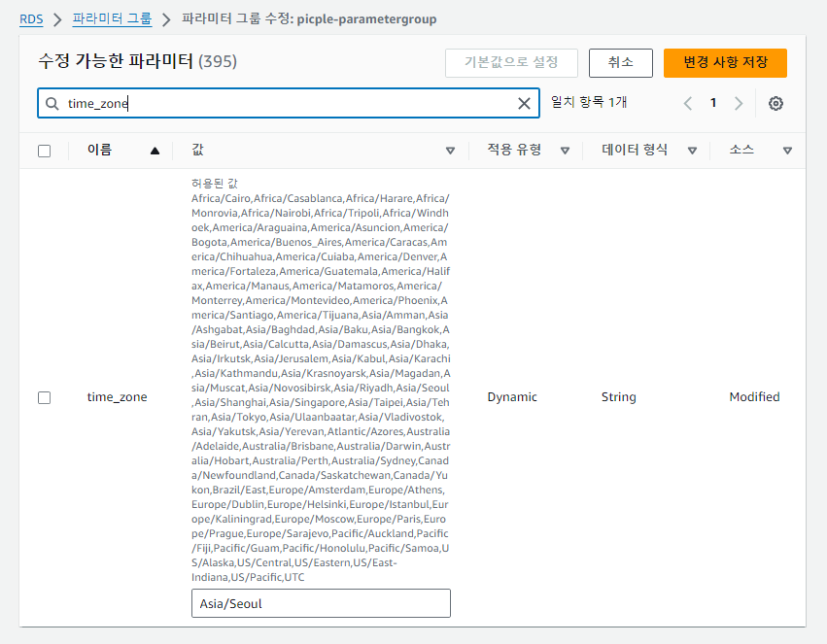Open table preferences gear icon
827x644 pixels.
(775, 104)
